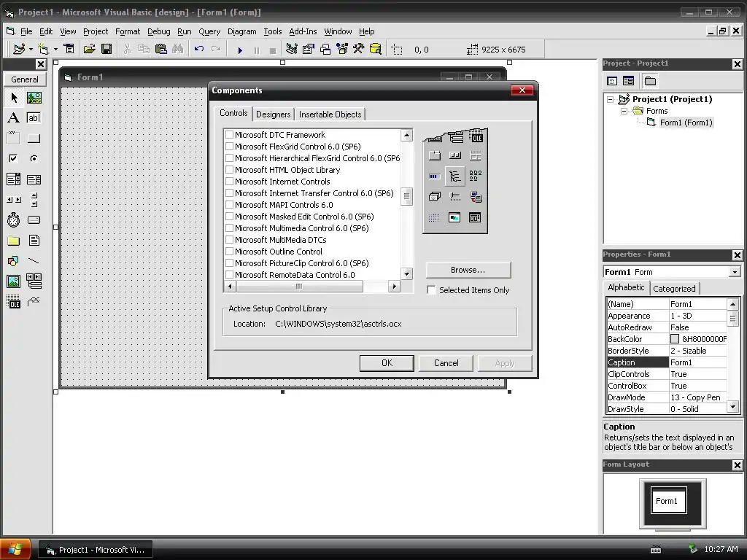Image resolution: width=747 pixels, height=560 pixels.
Task: Click the Open Project toolbar icon
Action: coord(90,49)
